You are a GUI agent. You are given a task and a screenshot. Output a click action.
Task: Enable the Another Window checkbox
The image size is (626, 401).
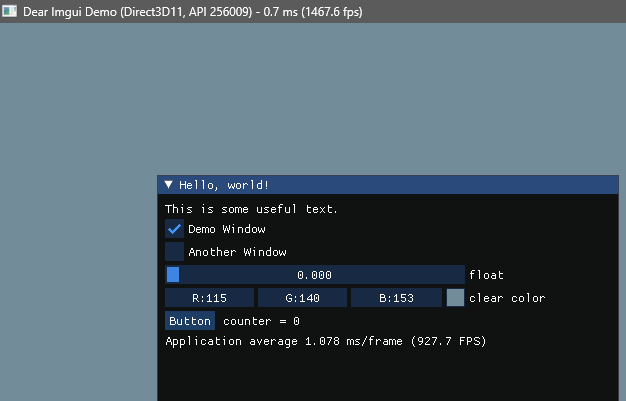point(174,252)
